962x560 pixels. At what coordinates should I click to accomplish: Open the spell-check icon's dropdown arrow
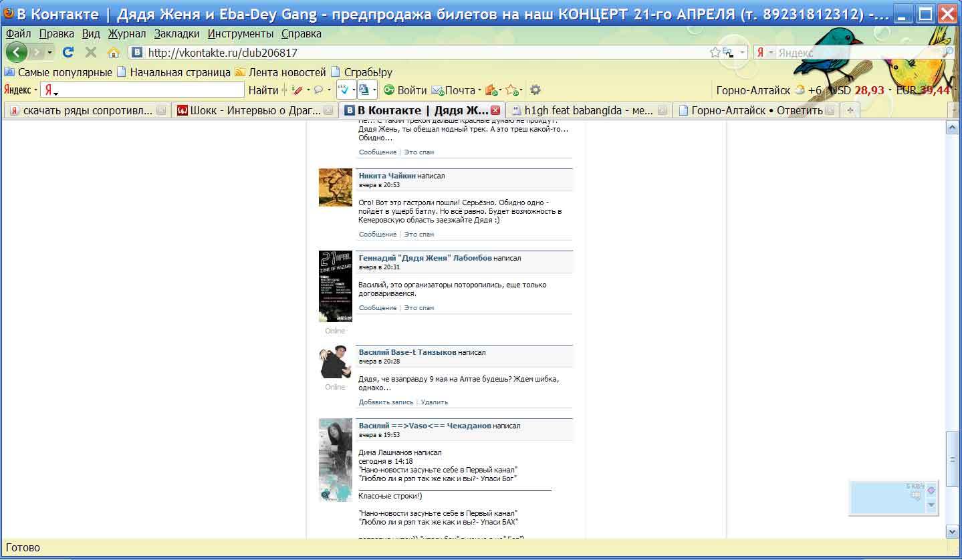point(354,90)
